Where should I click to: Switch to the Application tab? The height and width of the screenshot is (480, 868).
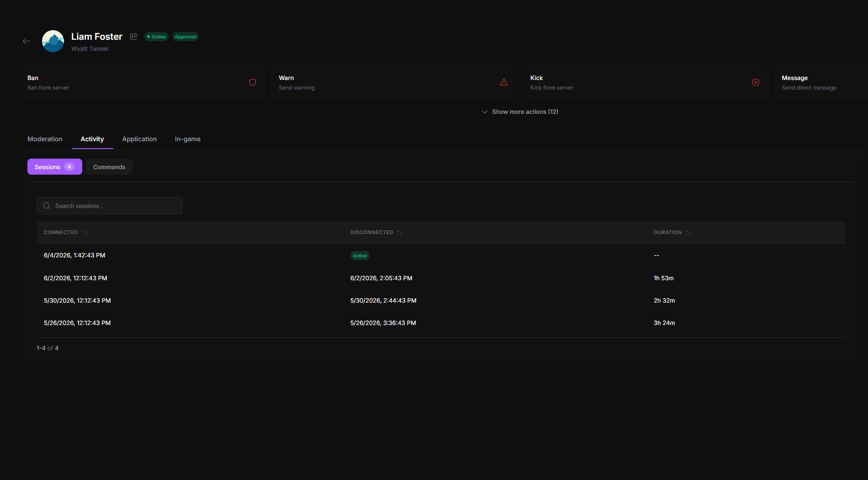[139, 139]
